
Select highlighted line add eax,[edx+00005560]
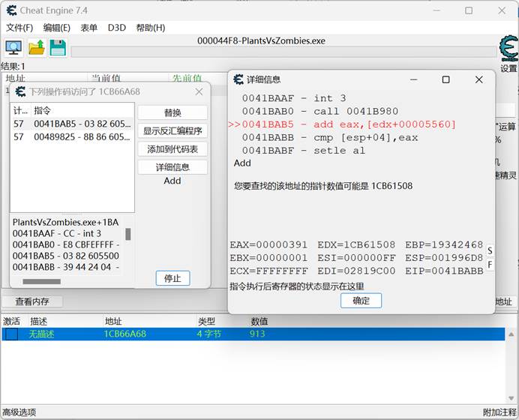point(342,124)
